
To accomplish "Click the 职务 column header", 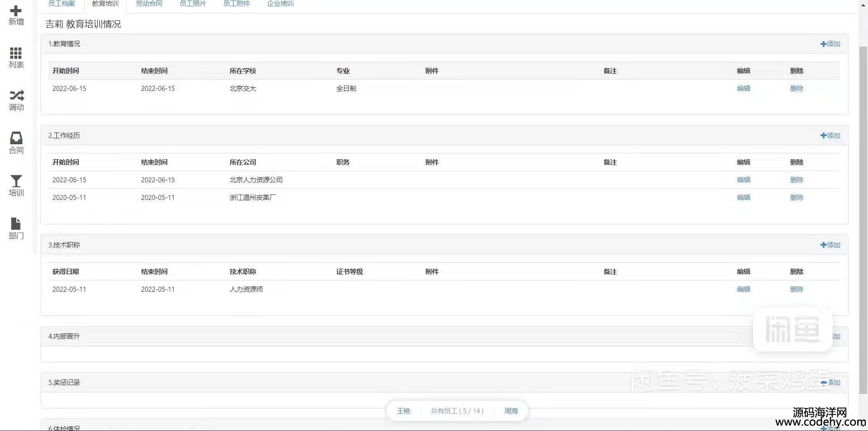I will 343,162.
